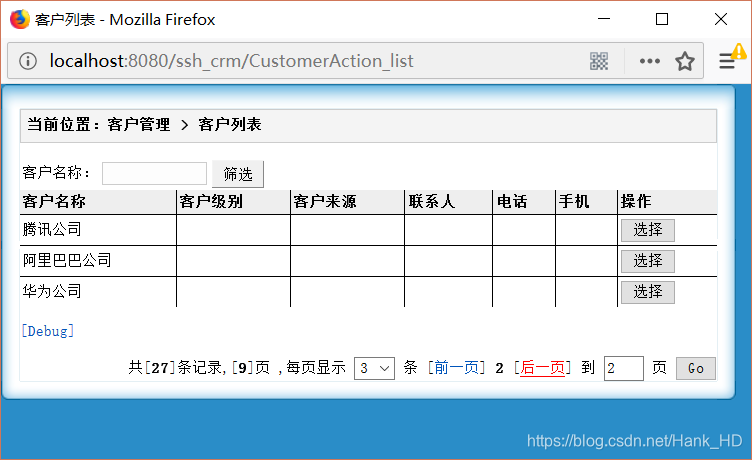Image resolution: width=752 pixels, height=460 pixels.
Task: Click 选择 button for 腾讯公司
Action: pos(647,230)
